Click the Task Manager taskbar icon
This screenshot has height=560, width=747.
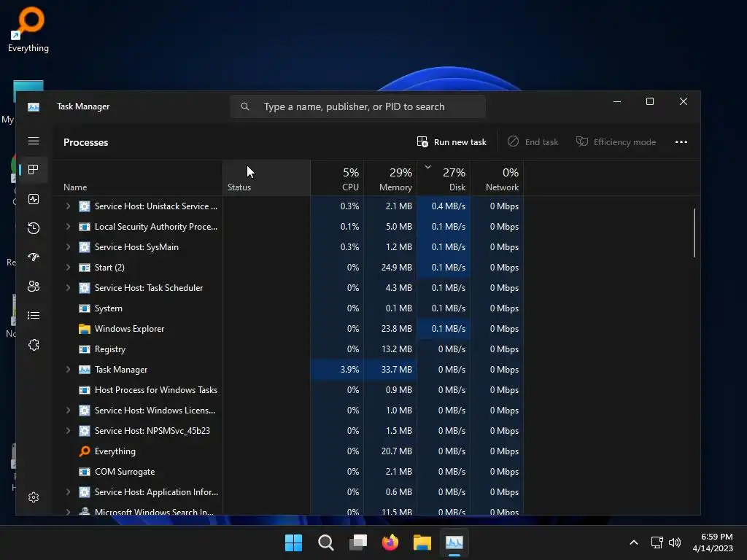pos(454,542)
